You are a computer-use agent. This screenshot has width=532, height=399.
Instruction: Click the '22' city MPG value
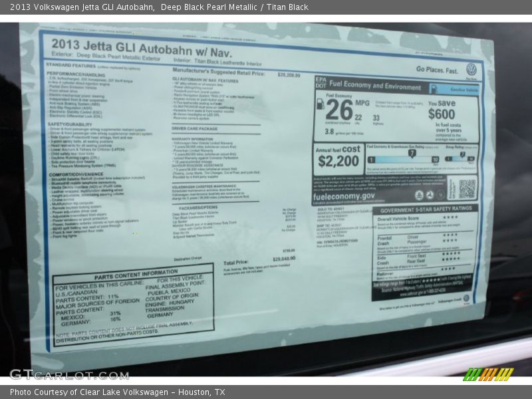[x=358, y=118]
